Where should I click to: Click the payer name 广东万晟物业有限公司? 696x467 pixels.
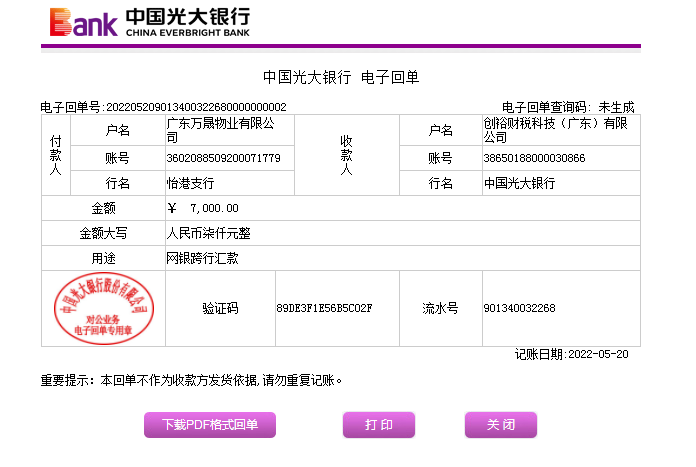tap(221, 130)
